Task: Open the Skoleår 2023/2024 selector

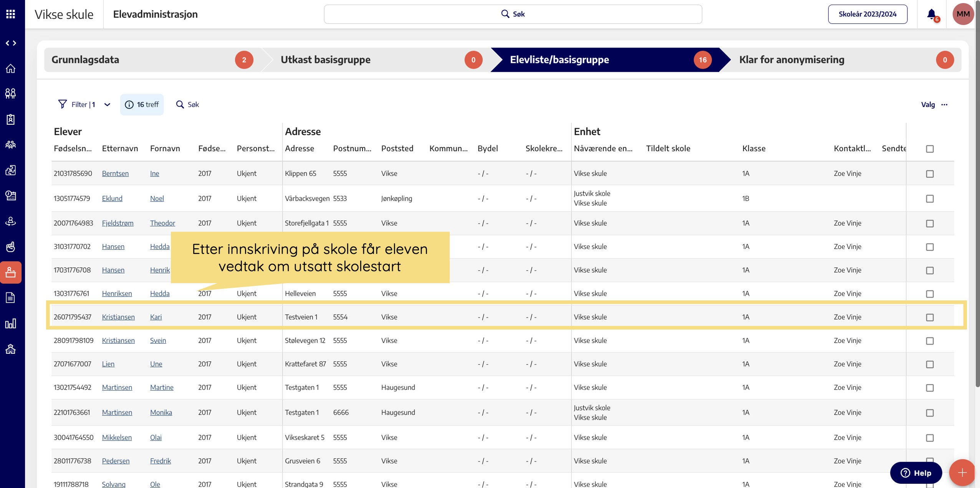Action: (x=867, y=14)
